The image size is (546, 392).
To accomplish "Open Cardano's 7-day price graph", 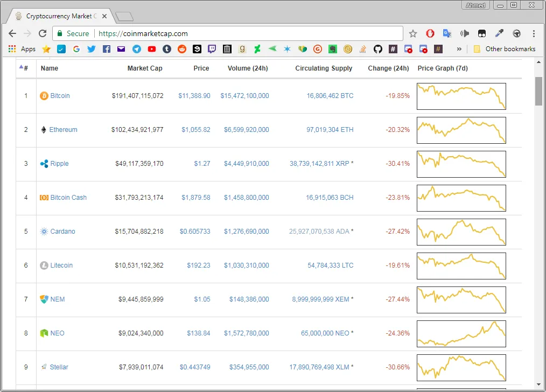I will tap(461, 232).
